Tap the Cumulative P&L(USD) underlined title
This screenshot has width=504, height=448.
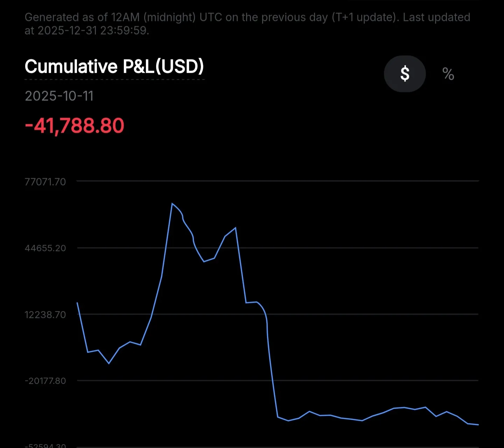pos(114,67)
